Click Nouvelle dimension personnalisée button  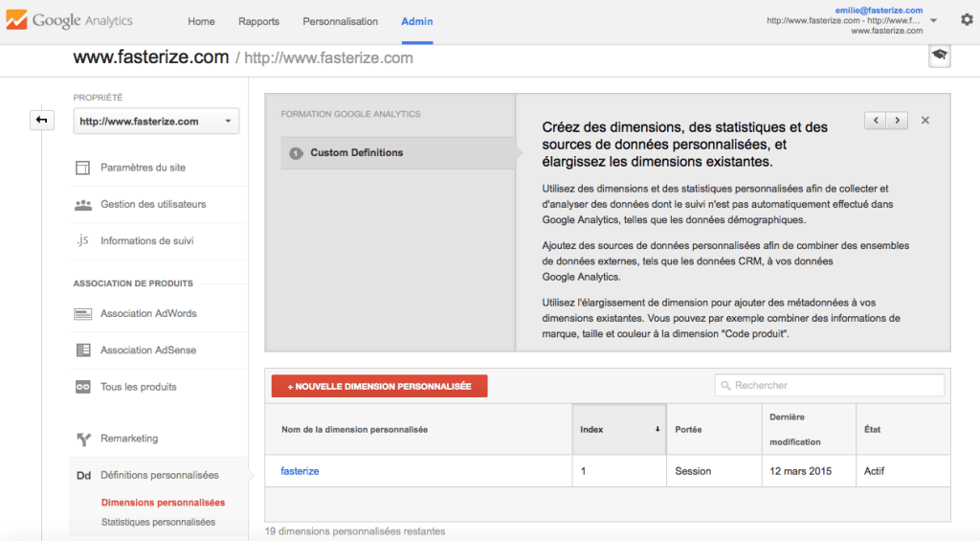[379, 387]
